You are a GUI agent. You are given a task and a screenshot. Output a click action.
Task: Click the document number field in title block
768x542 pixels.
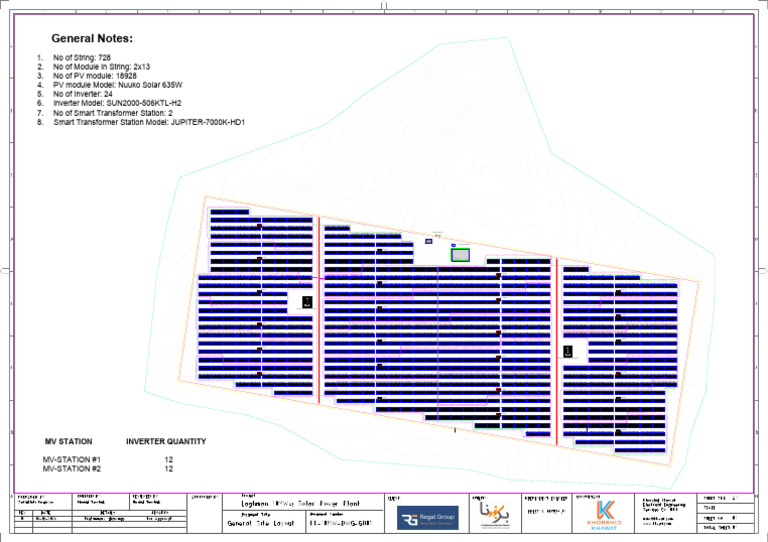(341, 523)
